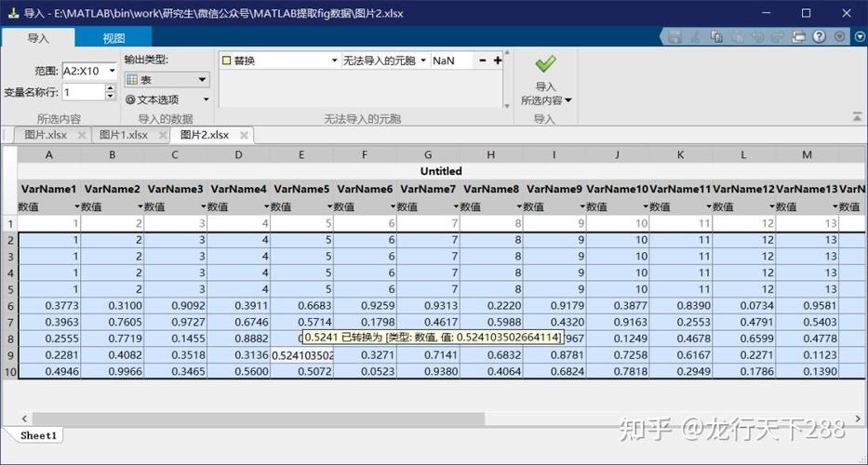Select the Sheet1 worksheet tab
This screenshot has width=868, height=465.
pyautogui.click(x=38, y=435)
